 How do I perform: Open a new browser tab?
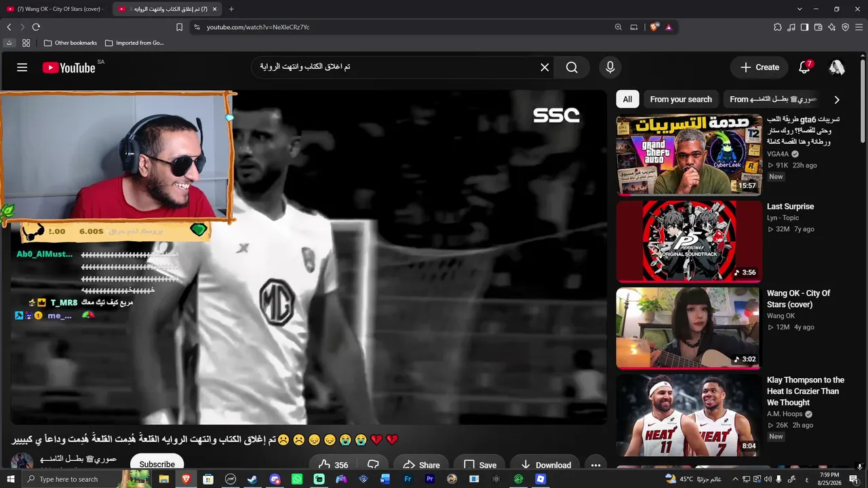click(231, 9)
